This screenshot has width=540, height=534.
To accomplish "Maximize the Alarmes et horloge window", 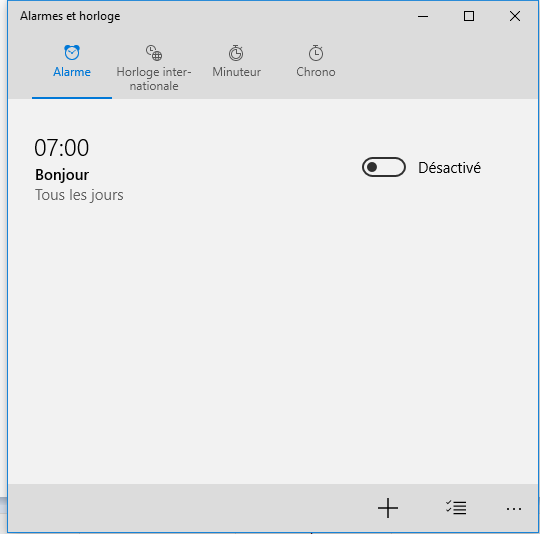I will 469,16.
